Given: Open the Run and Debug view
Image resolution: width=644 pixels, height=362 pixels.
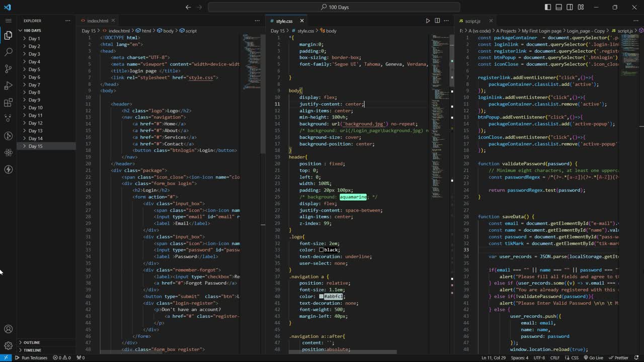Looking at the screenshot, I should pyautogui.click(x=8, y=85).
